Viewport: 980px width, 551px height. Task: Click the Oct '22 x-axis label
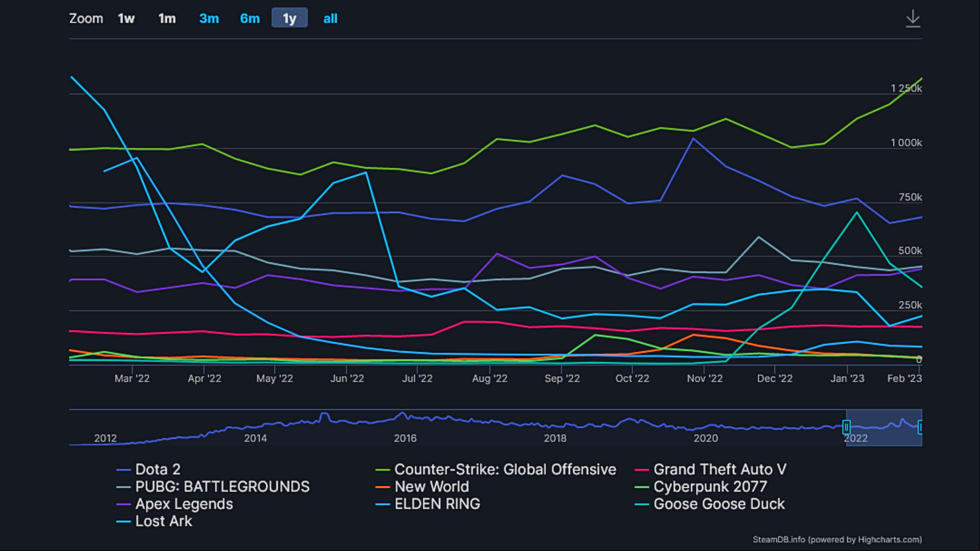632,378
